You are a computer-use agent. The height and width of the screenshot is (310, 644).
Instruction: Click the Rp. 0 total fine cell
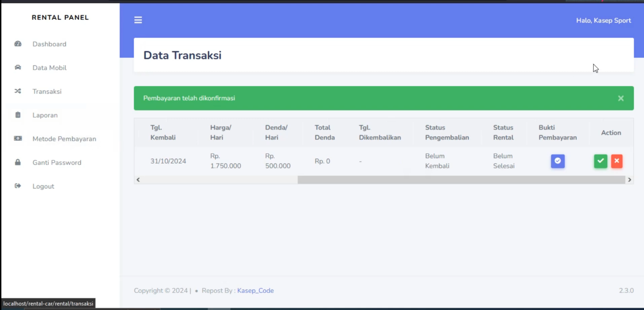322,161
